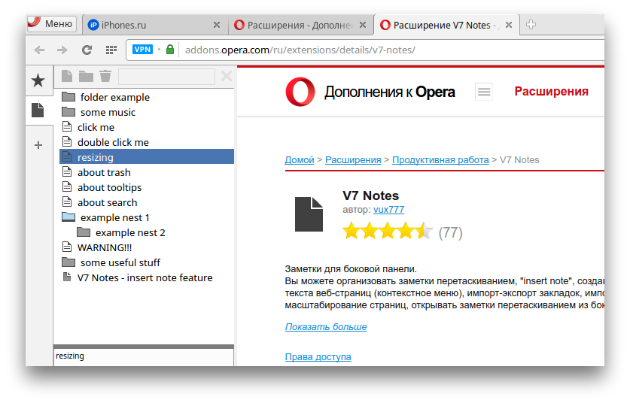Open the hamburger menu next to Opera

(484, 92)
